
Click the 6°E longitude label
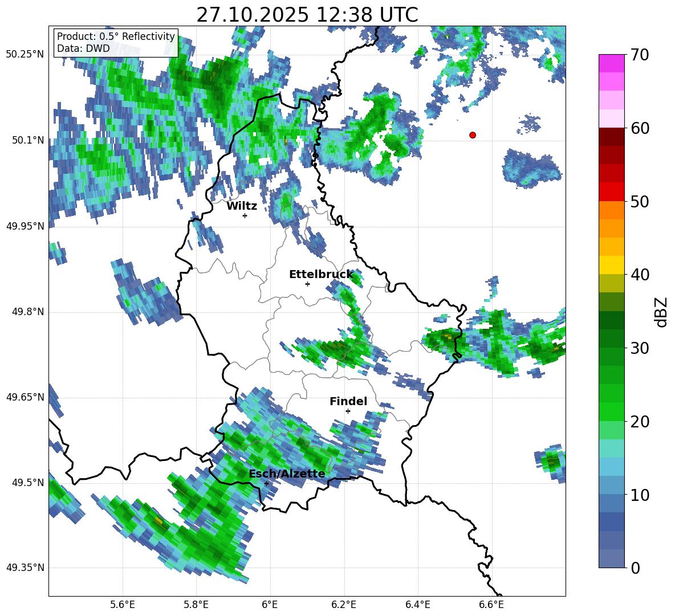tap(270, 605)
